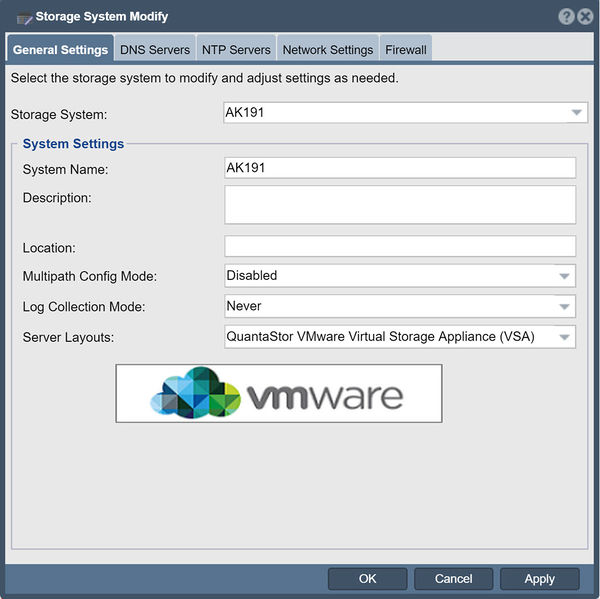The height and width of the screenshot is (599, 600).
Task: Confirm changes with the OK button
Action: 368,579
